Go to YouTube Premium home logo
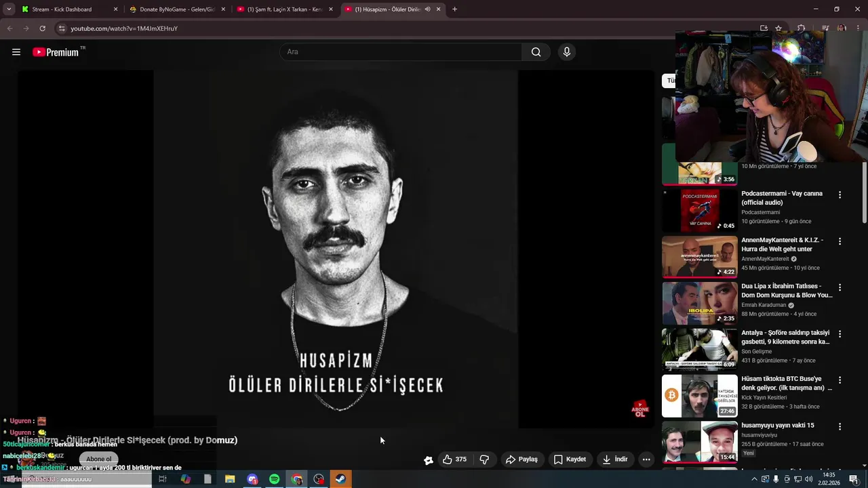The height and width of the screenshot is (488, 868). (57, 52)
